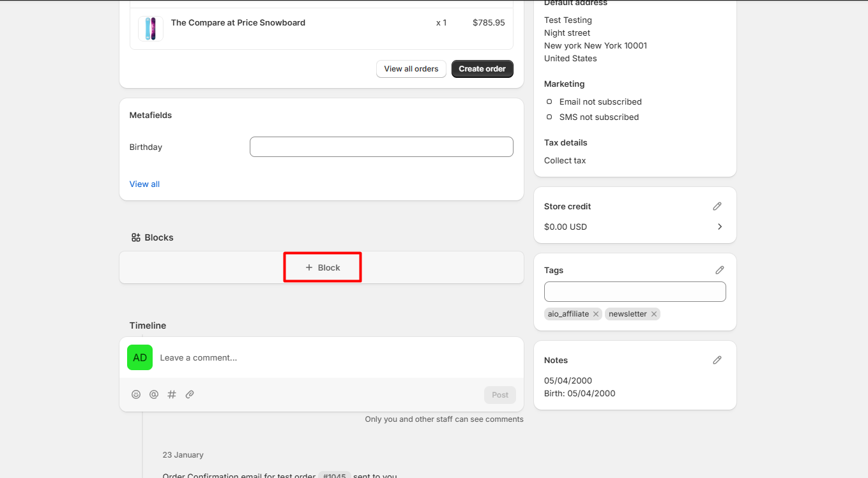Click the attach file paperclip icon
The width and height of the screenshot is (868, 478).
pos(190,394)
